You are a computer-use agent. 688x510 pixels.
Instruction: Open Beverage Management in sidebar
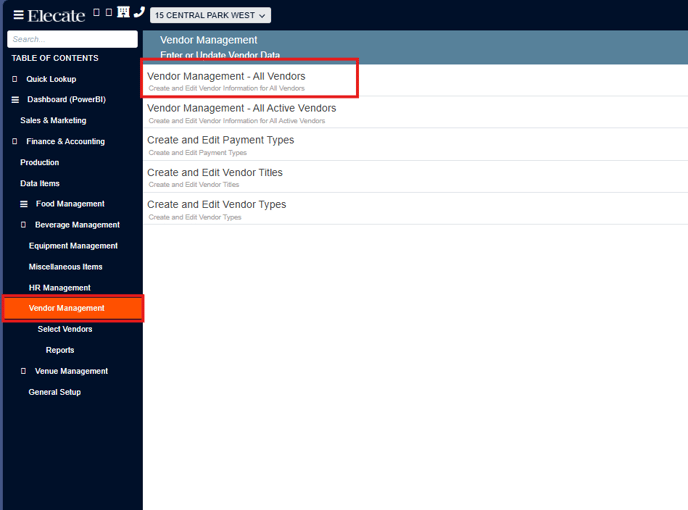[77, 225]
